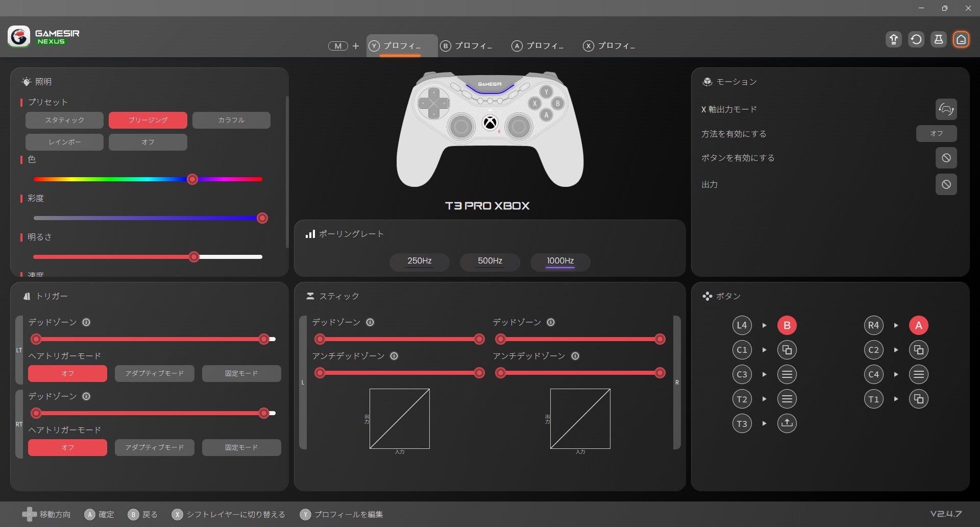Click the lighting panel scrollbar
980x527 pixels.
(x=287, y=172)
